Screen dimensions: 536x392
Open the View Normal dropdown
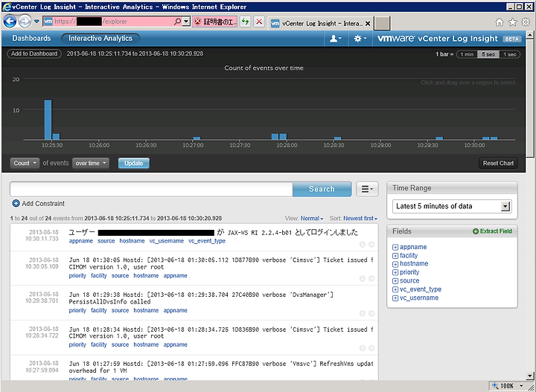click(x=311, y=218)
